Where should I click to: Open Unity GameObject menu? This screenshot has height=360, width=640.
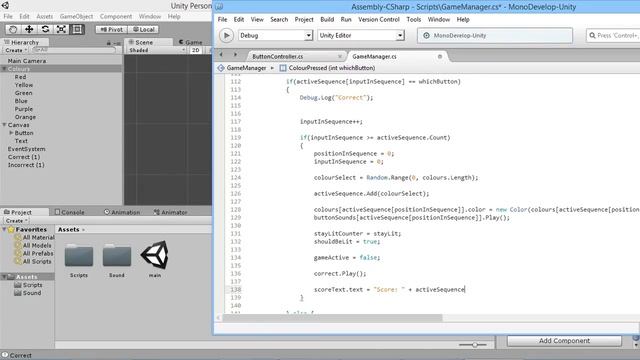(x=76, y=16)
